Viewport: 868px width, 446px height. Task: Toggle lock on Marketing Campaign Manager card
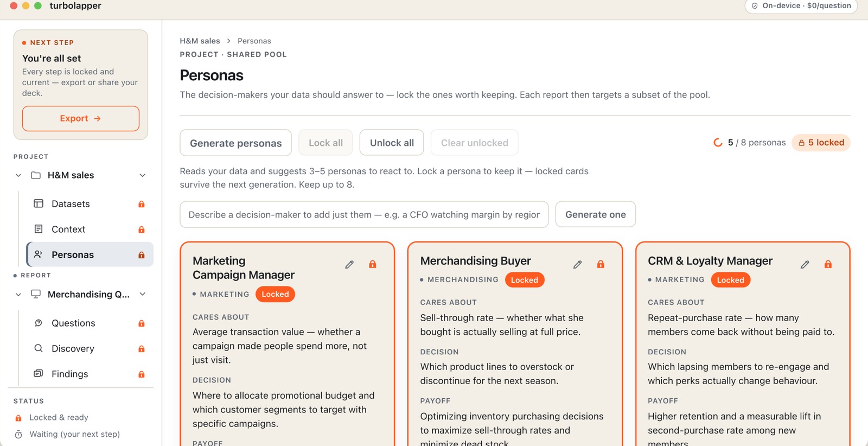(373, 264)
